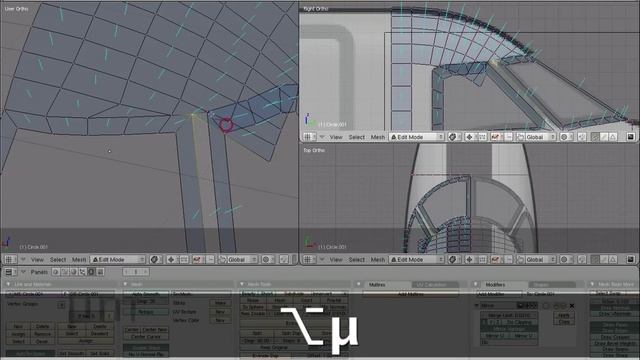Open Mesh menu in User Ortho header

pyautogui.click(x=79, y=260)
